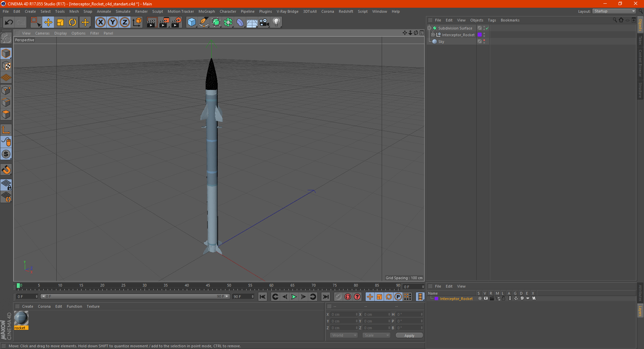This screenshot has width=644, height=349.
Task: Click the Undo arrow icon
Action: 9,22
